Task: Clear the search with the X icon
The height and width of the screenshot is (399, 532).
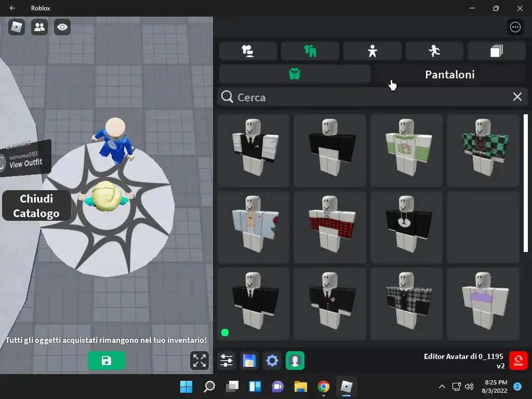Action: tap(517, 97)
